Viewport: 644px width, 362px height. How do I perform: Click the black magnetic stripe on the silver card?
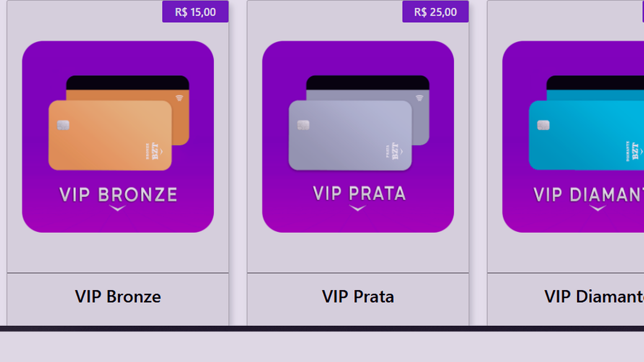click(x=367, y=83)
